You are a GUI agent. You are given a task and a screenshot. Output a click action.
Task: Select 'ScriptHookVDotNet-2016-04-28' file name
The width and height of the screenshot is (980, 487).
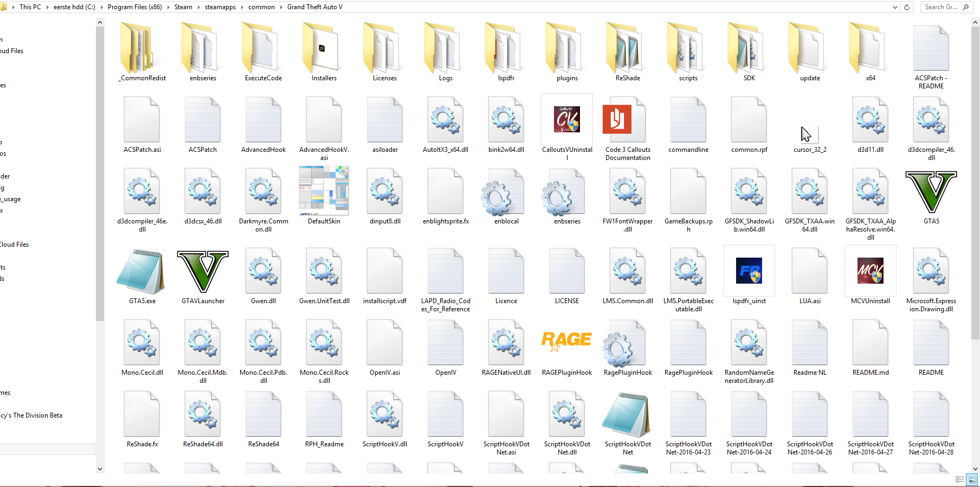(931, 448)
